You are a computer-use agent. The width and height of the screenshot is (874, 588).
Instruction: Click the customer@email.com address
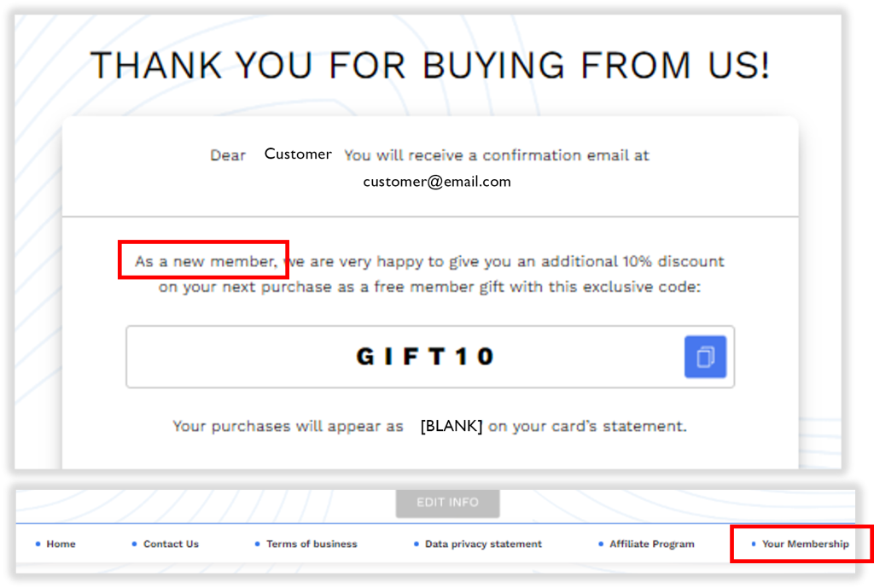click(x=437, y=182)
